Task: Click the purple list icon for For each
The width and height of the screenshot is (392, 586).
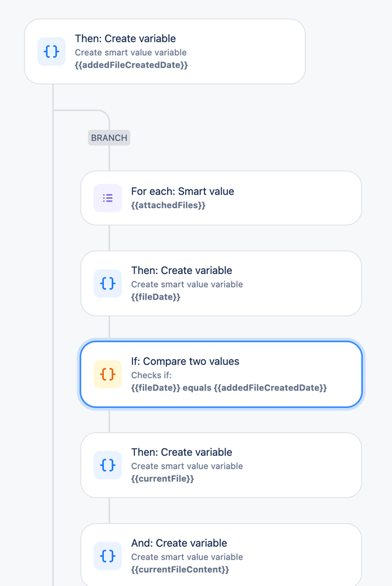Action: (108, 198)
